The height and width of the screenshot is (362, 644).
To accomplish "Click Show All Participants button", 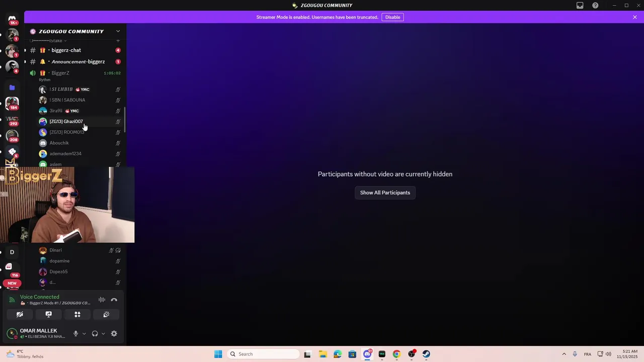I will [385, 193].
